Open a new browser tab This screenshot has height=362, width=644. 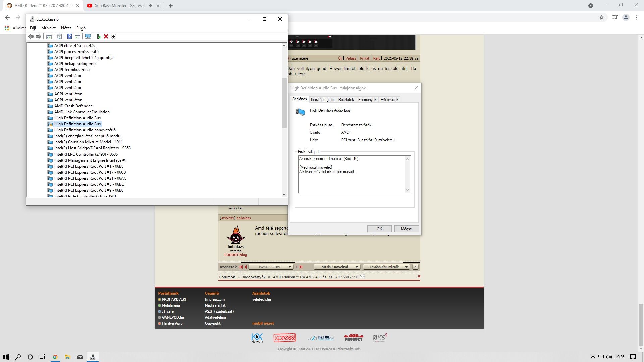coord(170,6)
